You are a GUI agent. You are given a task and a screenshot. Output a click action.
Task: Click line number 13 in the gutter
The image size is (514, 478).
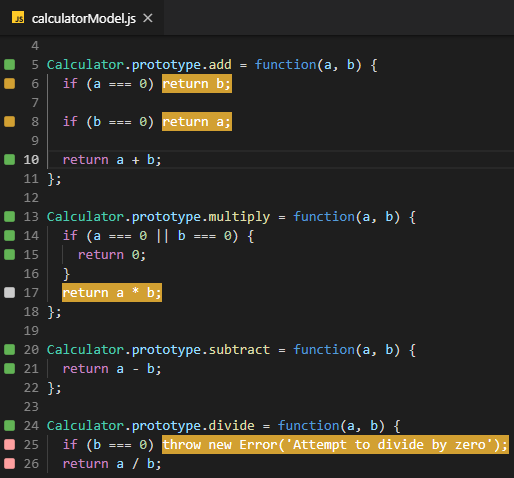pyautogui.click(x=31, y=217)
